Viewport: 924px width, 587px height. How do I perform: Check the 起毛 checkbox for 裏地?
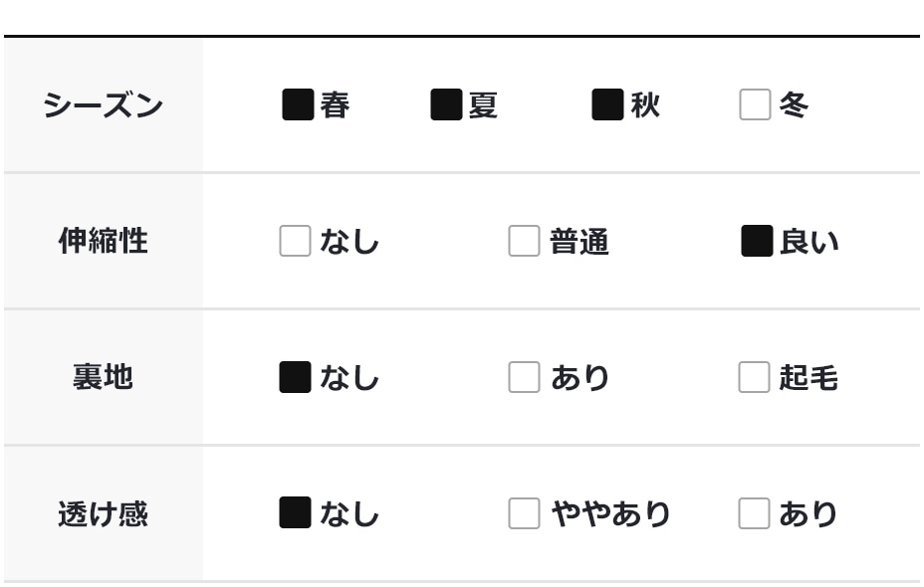coord(754,377)
